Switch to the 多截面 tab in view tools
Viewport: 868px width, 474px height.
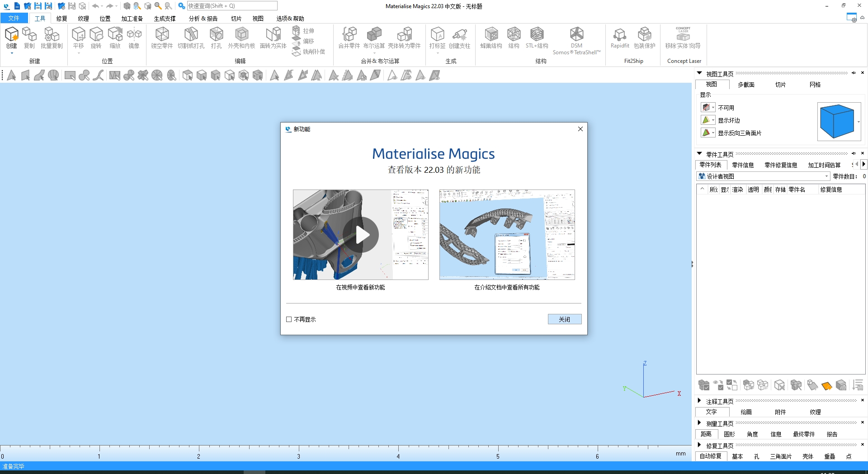tap(746, 85)
